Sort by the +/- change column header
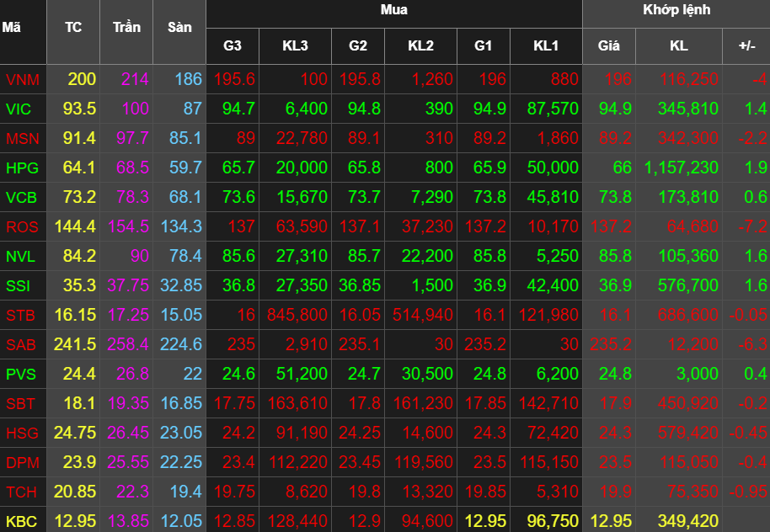Image resolution: width=770 pixels, height=532 pixels. (x=746, y=45)
